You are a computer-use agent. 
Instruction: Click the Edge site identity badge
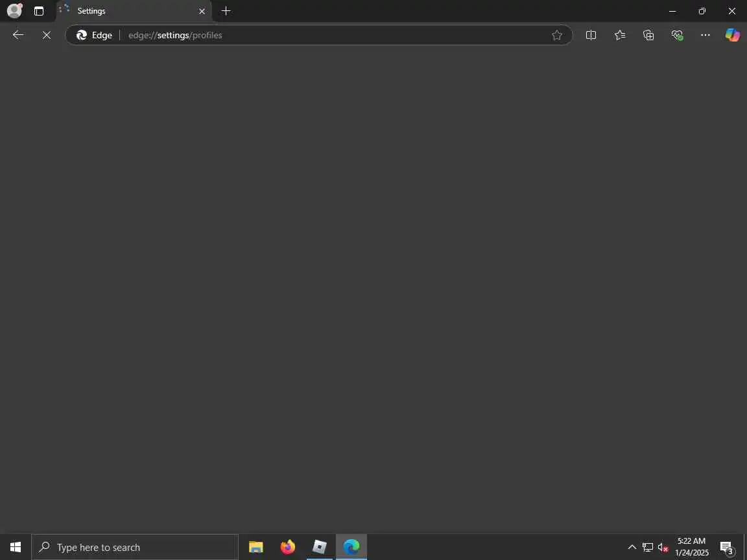point(94,35)
